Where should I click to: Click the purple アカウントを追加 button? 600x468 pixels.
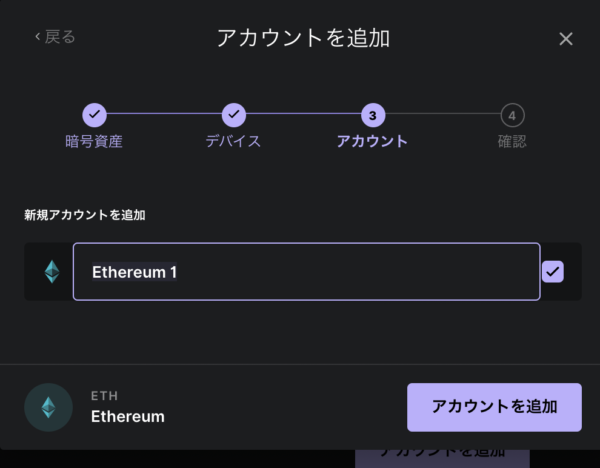494,407
